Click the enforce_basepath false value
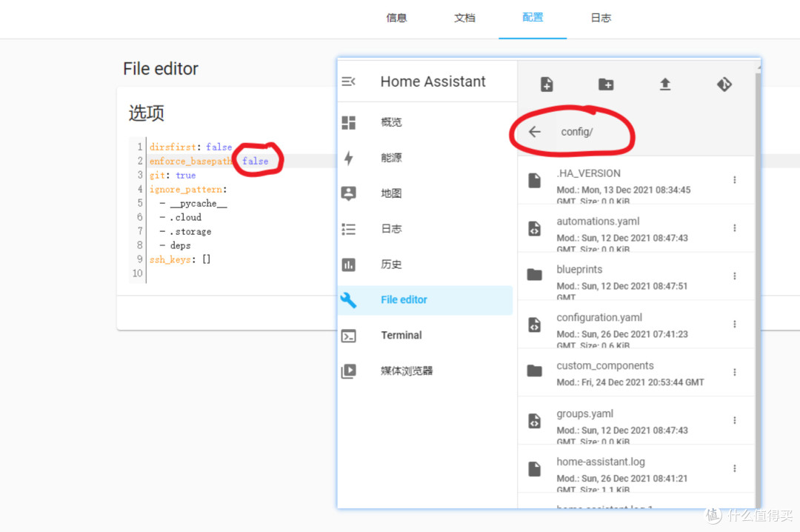 coord(255,161)
